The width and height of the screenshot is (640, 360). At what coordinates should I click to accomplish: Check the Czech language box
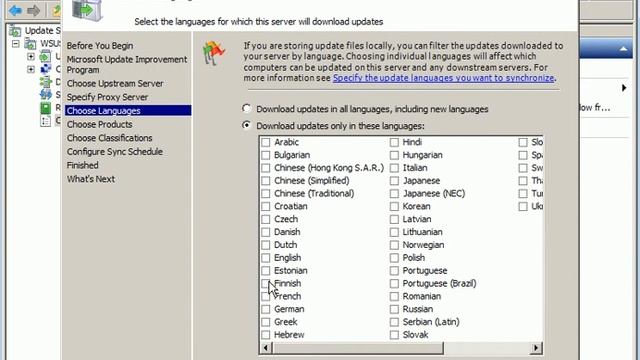pyautogui.click(x=266, y=219)
